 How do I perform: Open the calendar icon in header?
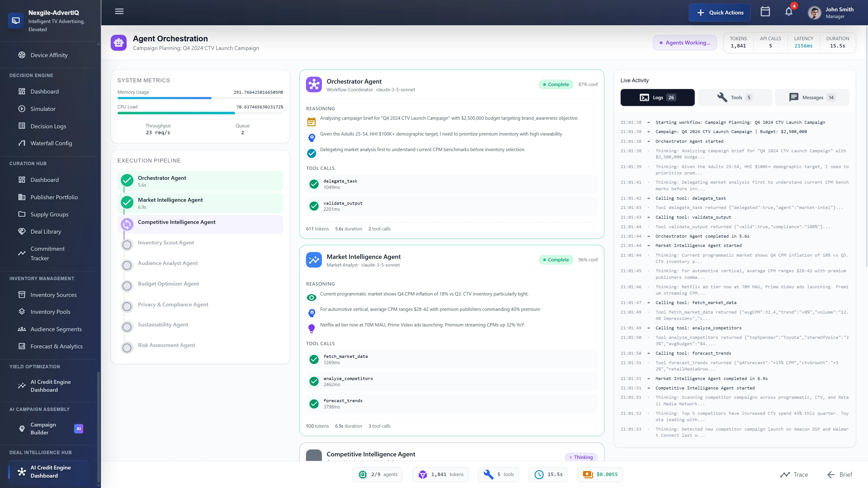pos(765,12)
